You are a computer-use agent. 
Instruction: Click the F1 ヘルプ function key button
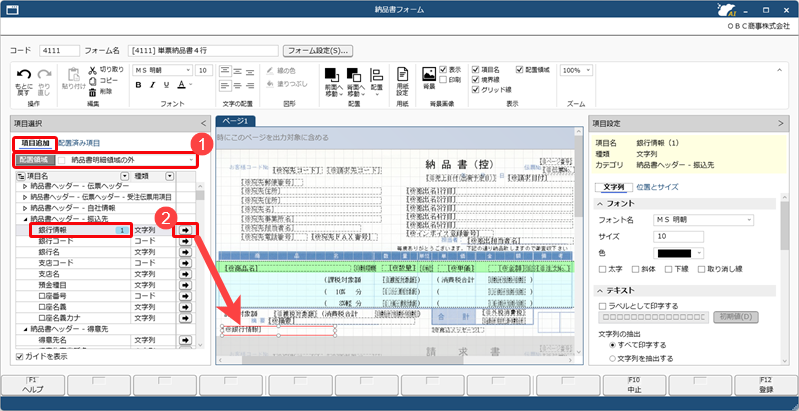tap(33, 386)
